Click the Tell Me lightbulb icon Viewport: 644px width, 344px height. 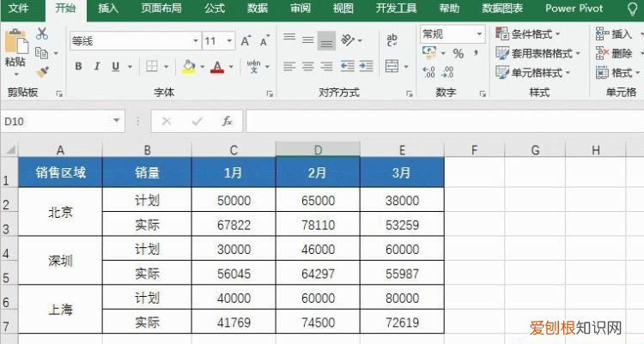pos(633,9)
